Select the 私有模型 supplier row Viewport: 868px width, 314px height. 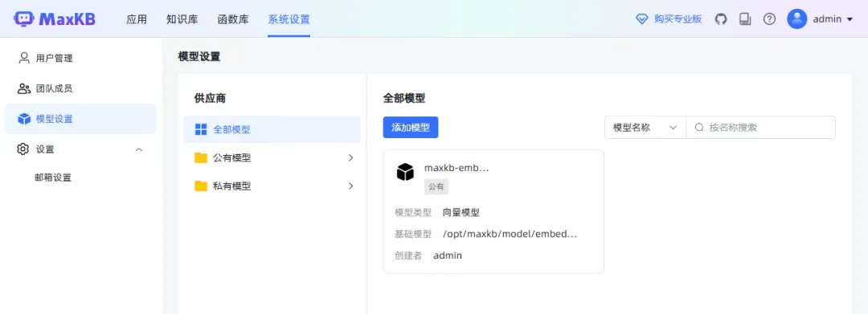point(272,186)
